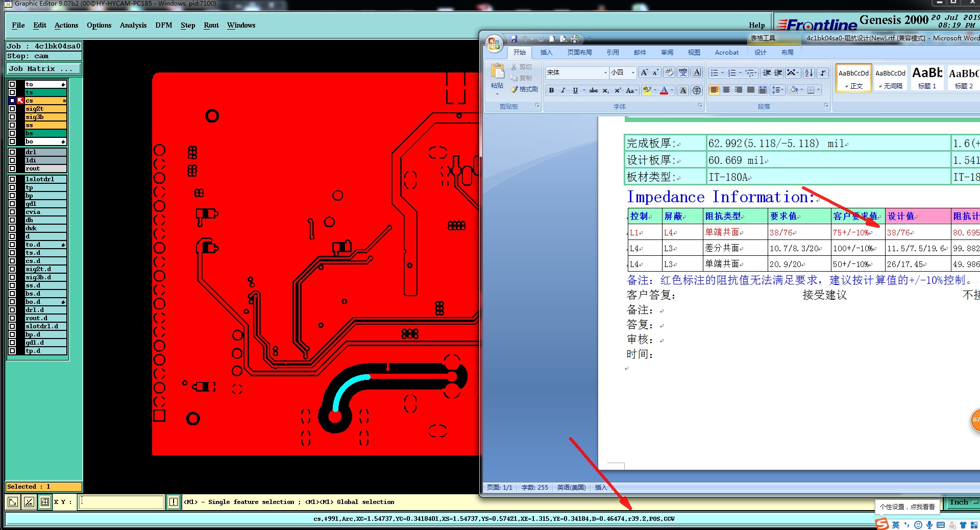
Task: Toggle visibility checkbox of layer 'rout'
Action: 12,168
